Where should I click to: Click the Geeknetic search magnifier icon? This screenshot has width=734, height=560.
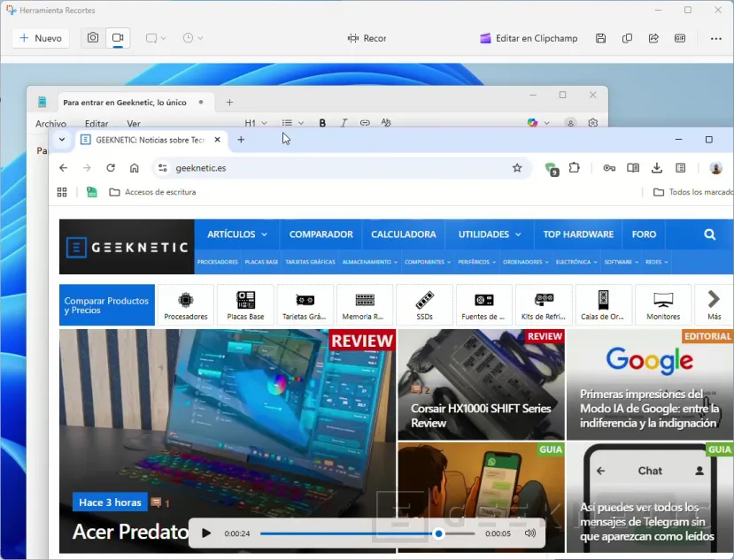pyautogui.click(x=708, y=234)
